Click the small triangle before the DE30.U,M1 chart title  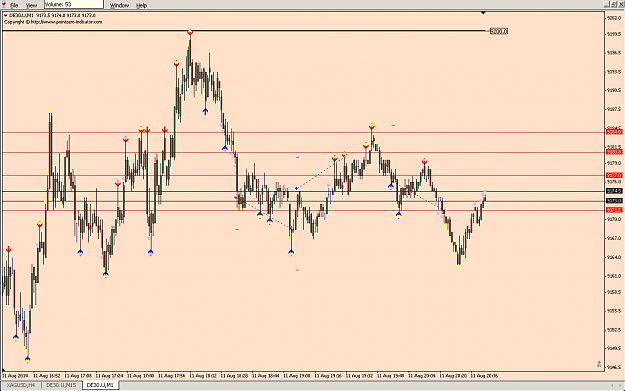coord(6,16)
